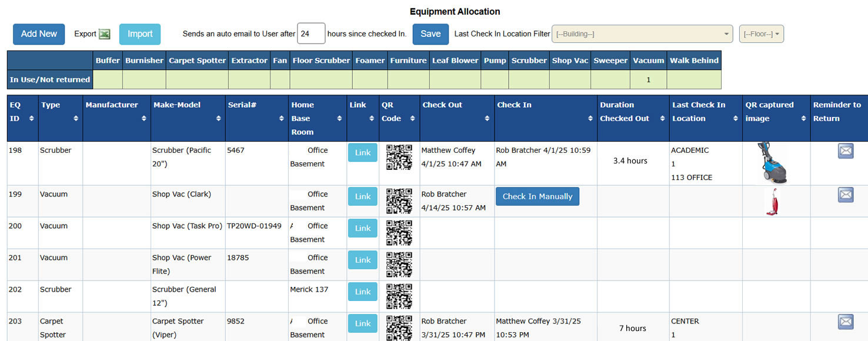Sort table by EQ ID column
This screenshot has height=341, width=868.
coord(22,112)
